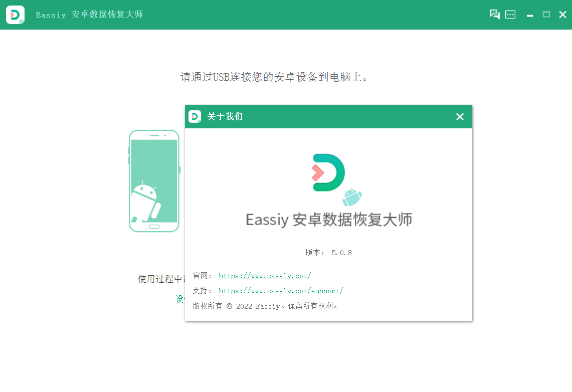Click the product name Eassiy 安卓数据恢复大师 in dialog

coord(329,220)
